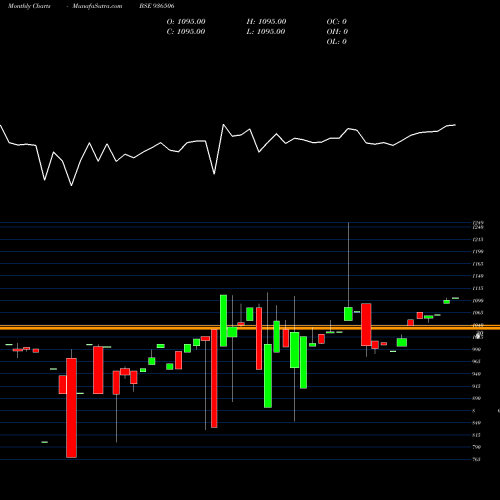Click the 1190 price axis label
The width and height of the screenshot is (500, 500).
(x=478, y=252)
